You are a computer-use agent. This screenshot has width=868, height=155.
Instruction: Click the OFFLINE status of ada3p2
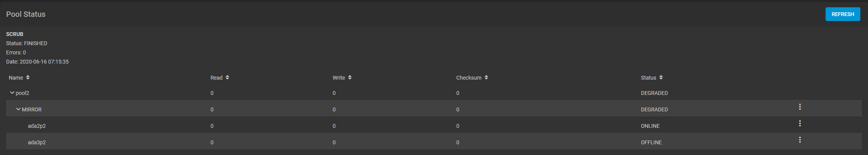[x=651, y=142]
